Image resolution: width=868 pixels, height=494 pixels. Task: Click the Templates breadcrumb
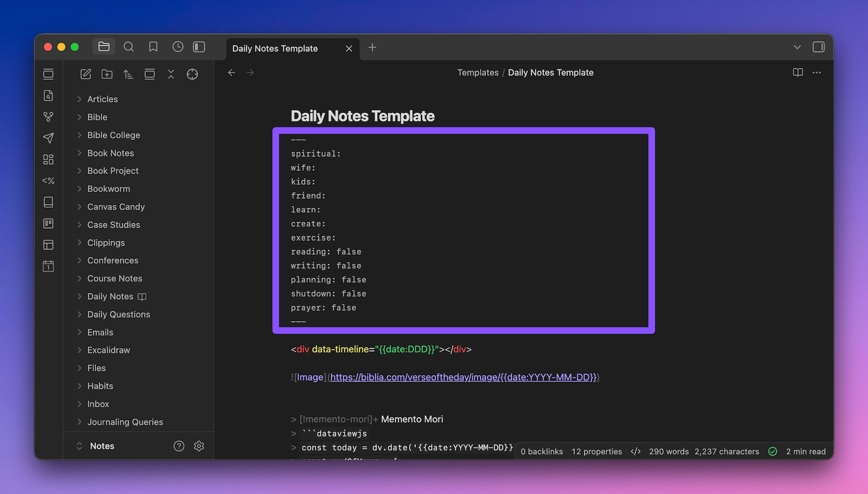pos(478,73)
